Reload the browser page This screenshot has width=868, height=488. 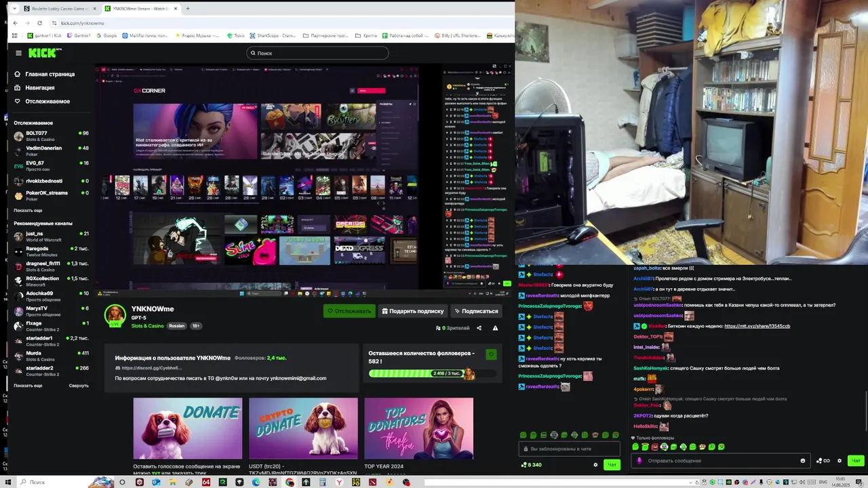tap(40, 23)
